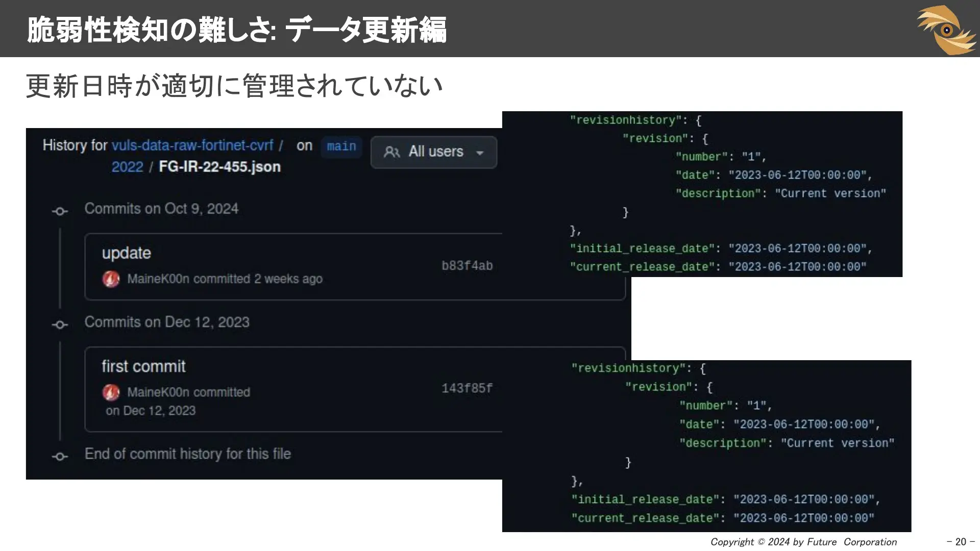The height and width of the screenshot is (551, 980).
Task: Click FG-IR-22-455.json file name
Action: point(219,167)
